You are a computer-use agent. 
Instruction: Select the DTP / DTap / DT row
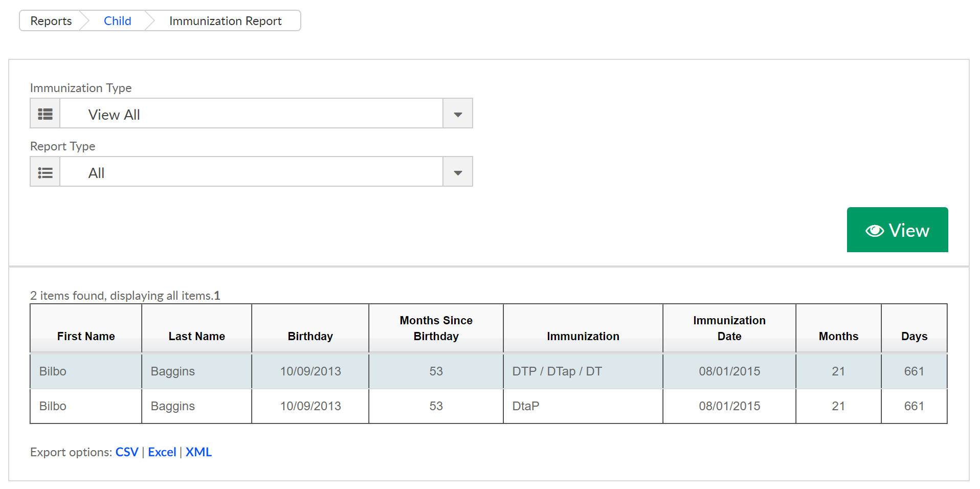tap(557, 371)
